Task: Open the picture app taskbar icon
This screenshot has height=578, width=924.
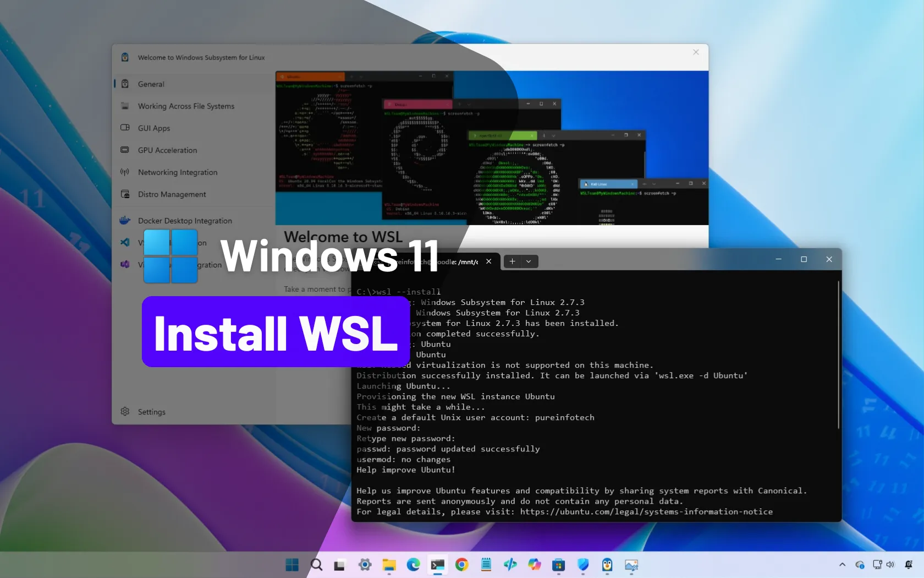Action: coord(631,565)
